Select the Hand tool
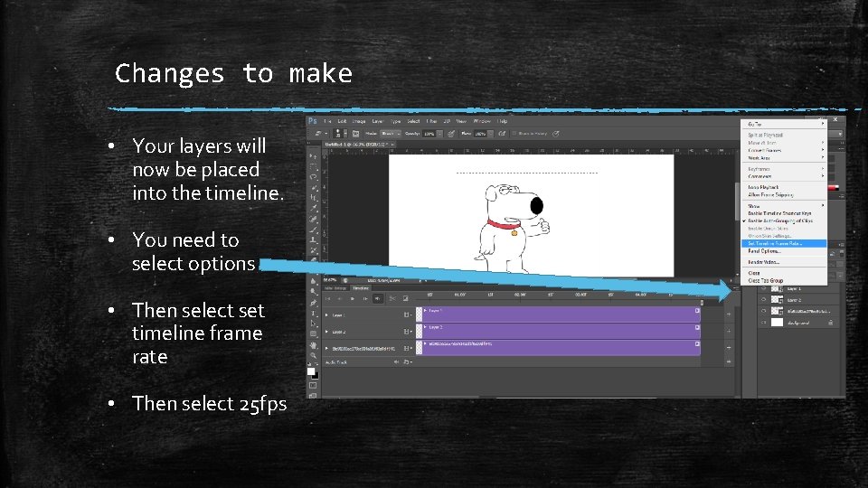The height and width of the screenshot is (488, 868). (x=314, y=345)
